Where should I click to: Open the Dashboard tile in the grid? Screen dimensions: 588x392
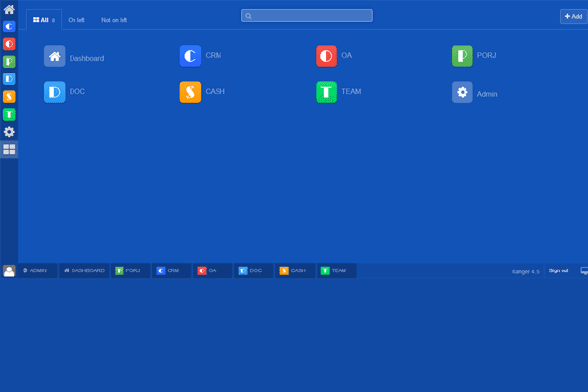[55, 56]
